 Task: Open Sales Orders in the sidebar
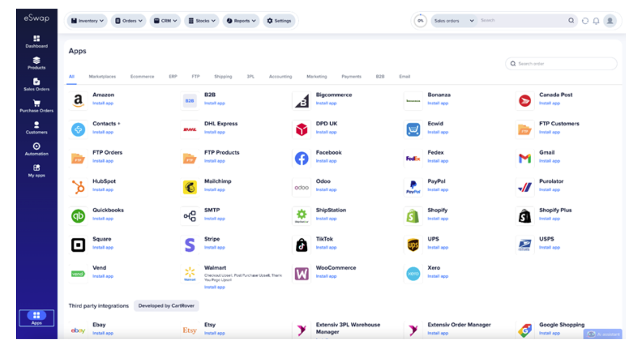36,84
